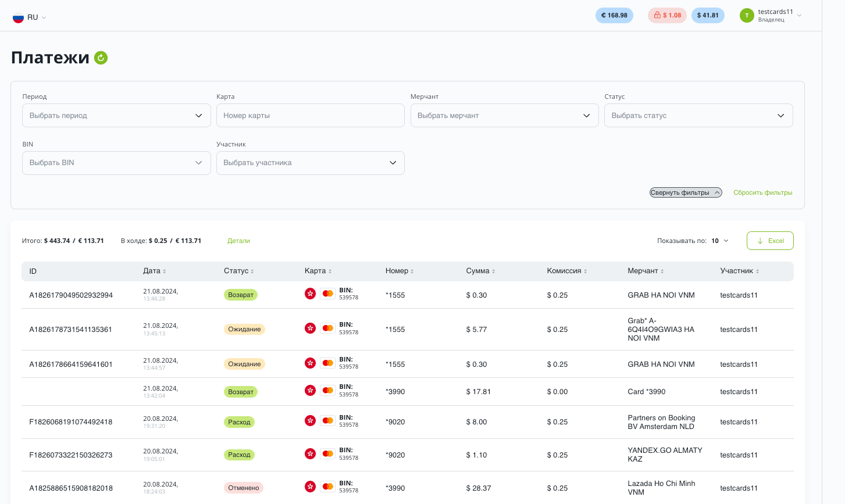The image size is (845, 504).
Task: Click the Hong Kong flag in the Lazada row
Action: click(x=311, y=486)
